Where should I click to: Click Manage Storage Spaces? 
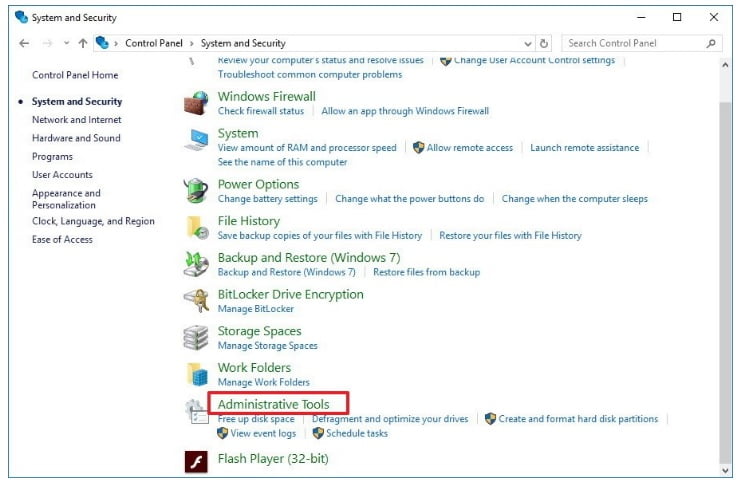[x=268, y=346]
